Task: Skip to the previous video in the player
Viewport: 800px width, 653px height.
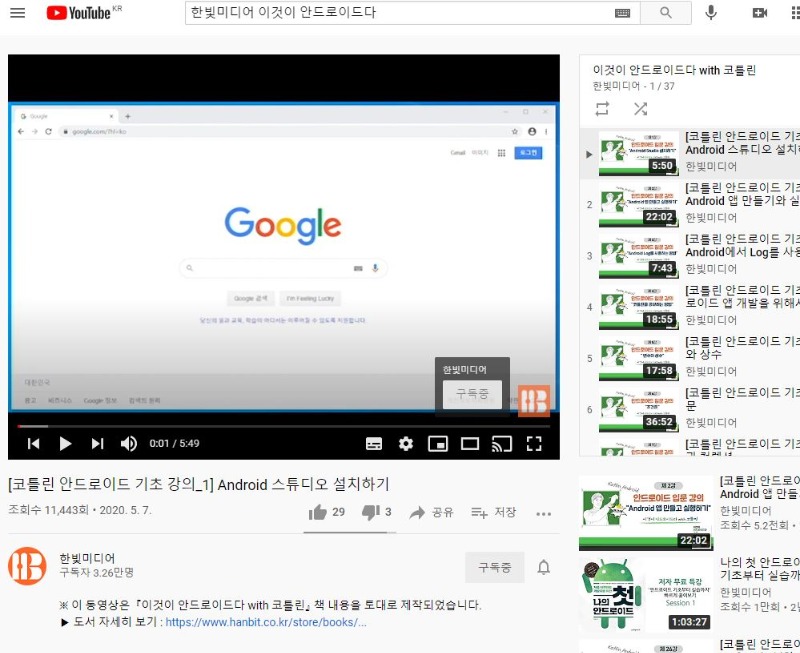Action: [33, 443]
